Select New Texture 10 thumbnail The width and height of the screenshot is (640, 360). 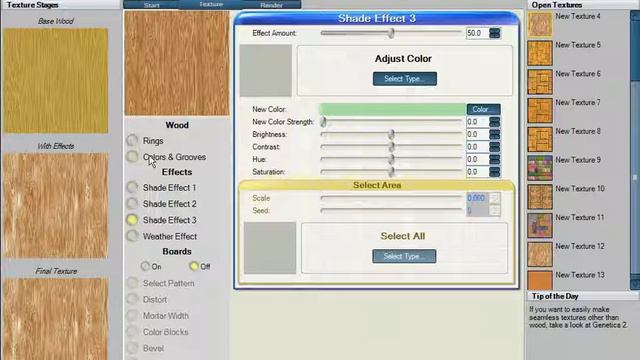[540, 197]
